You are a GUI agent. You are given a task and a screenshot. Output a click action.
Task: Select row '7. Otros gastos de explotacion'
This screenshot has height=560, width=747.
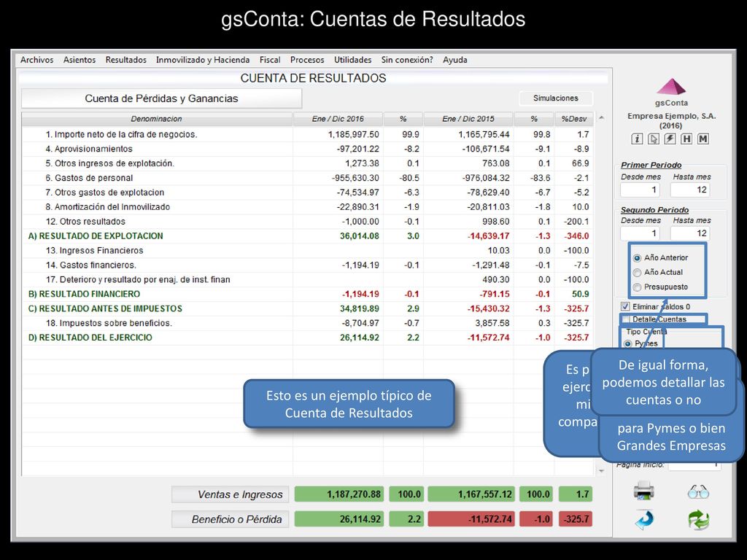[x=307, y=192]
